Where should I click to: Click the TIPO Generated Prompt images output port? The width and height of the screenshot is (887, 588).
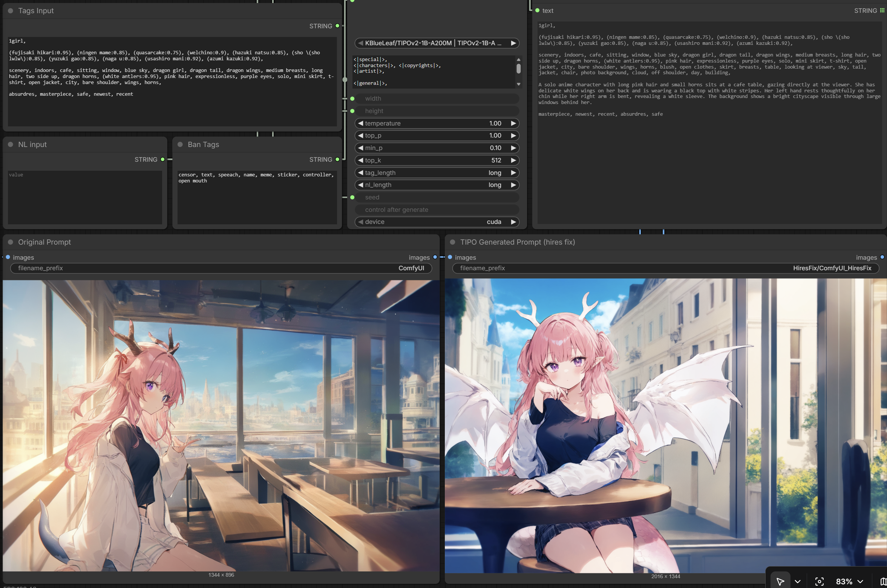point(882,257)
